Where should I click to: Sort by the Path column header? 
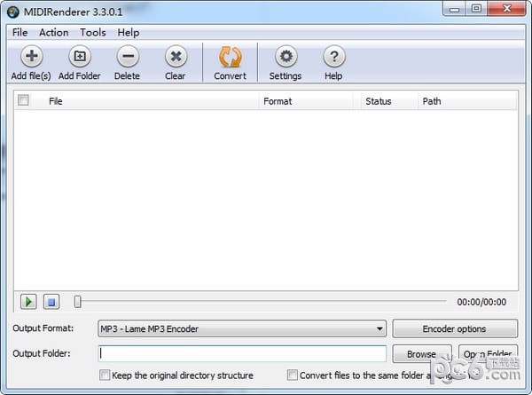tap(467, 101)
